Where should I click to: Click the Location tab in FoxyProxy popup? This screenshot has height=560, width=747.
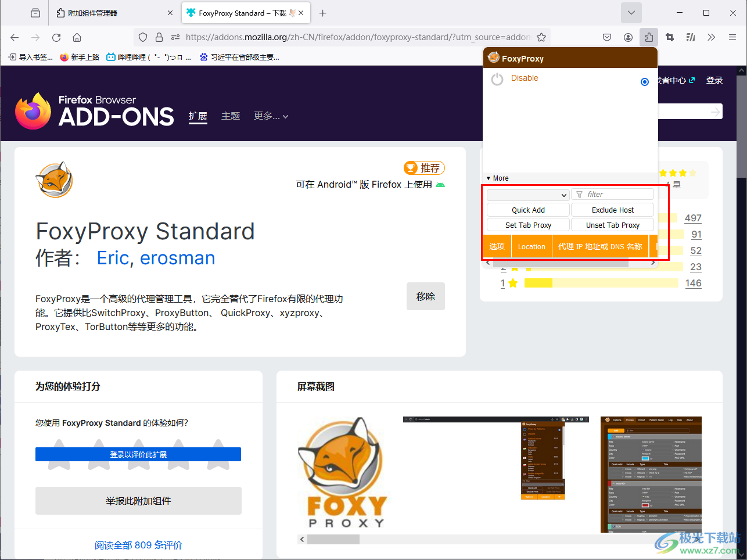531,246
